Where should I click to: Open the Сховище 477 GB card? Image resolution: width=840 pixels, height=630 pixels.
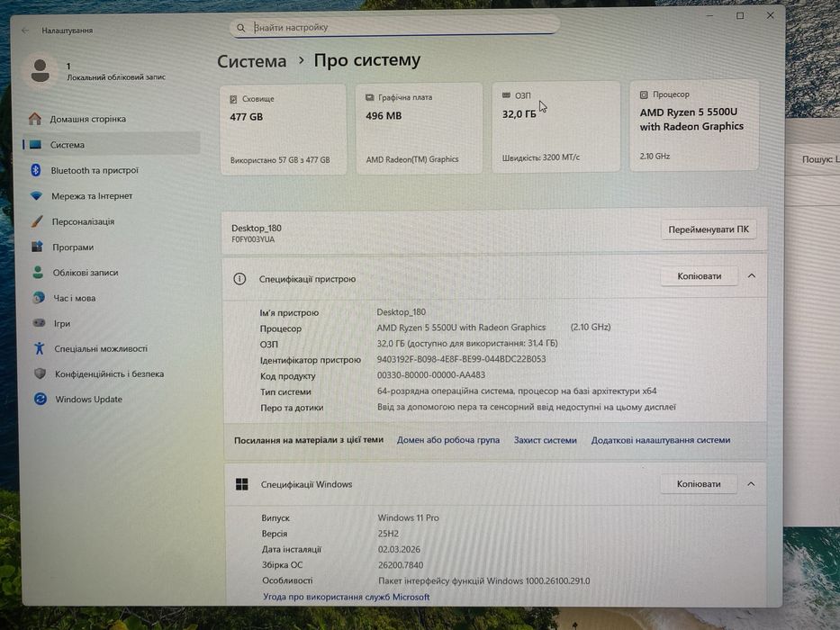pyautogui.click(x=284, y=129)
